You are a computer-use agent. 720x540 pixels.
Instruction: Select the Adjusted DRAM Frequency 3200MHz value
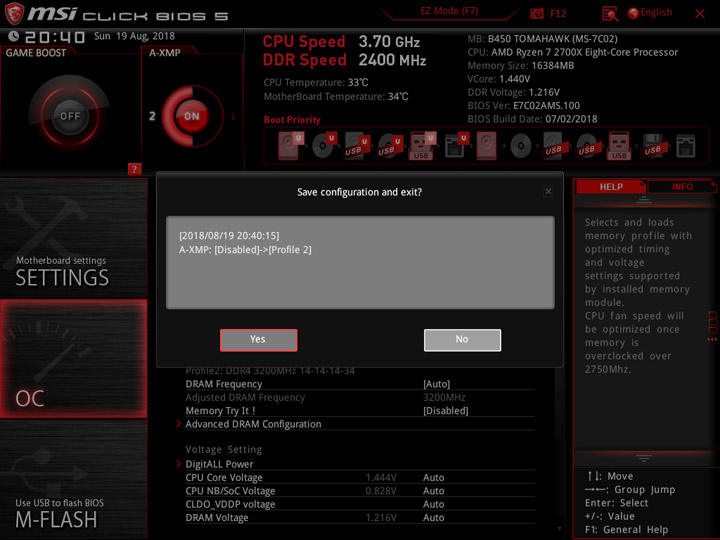[x=444, y=397]
